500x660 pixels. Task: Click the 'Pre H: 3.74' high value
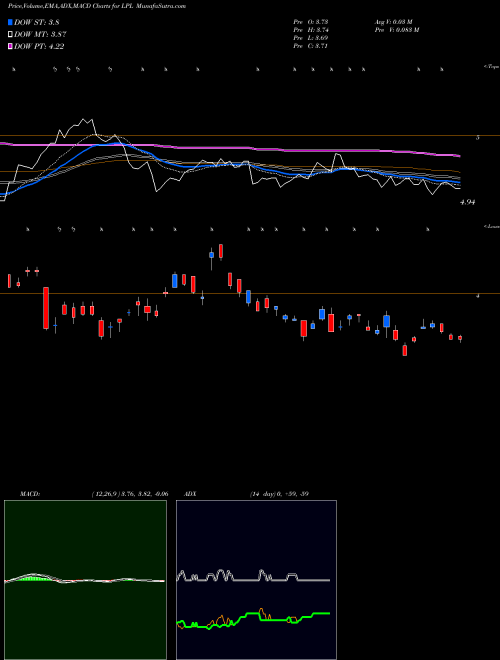[311, 30]
